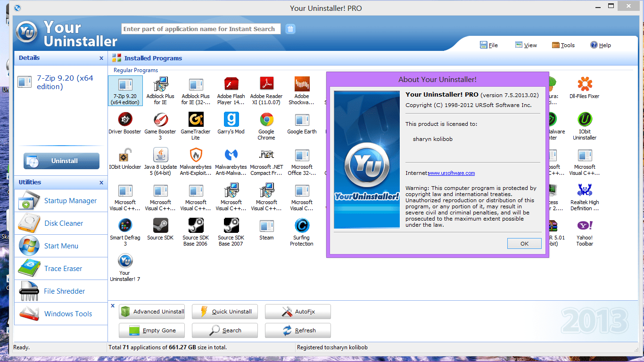Image resolution: width=644 pixels, height=362 pixels.
Task: Focus the Instant Search input field
Action: pyautogui.click(x=201, y=29)
